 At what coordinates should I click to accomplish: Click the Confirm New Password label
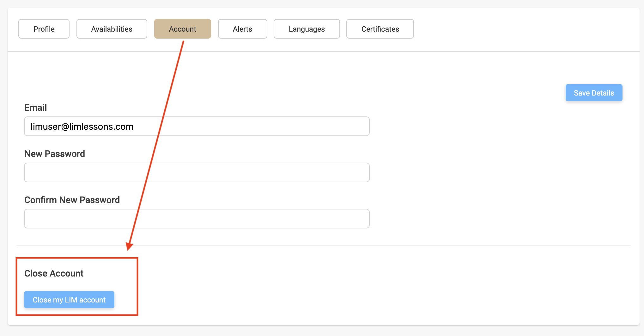(72, 200)
